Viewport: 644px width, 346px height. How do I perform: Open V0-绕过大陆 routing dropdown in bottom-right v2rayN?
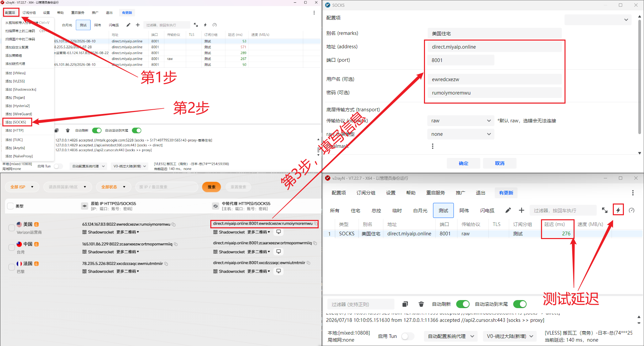pos(510,336)
